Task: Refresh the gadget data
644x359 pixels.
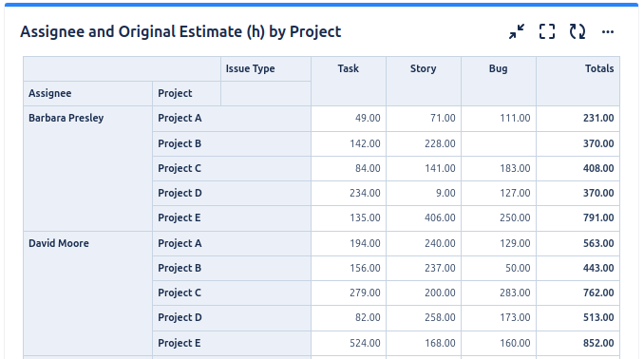Action: [578, 31]
